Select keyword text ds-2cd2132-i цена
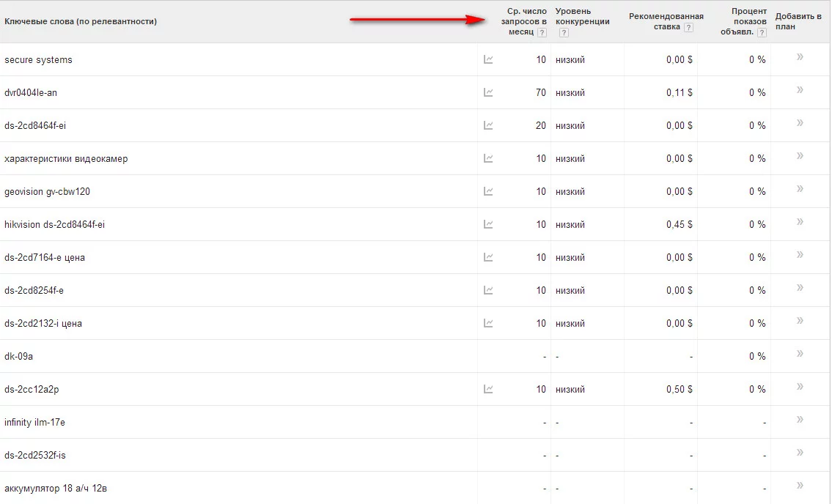The width and height of the screenshot is (832, 504). coord(43,323)
